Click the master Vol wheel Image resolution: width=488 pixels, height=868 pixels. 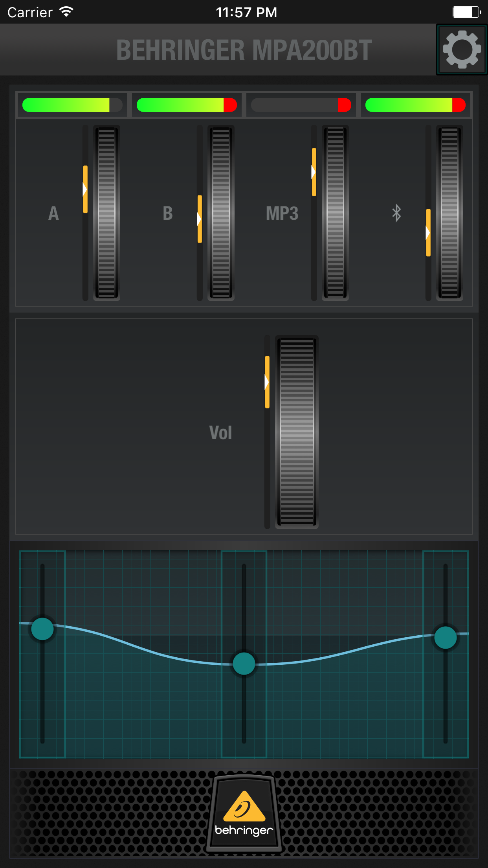point(297,432)
